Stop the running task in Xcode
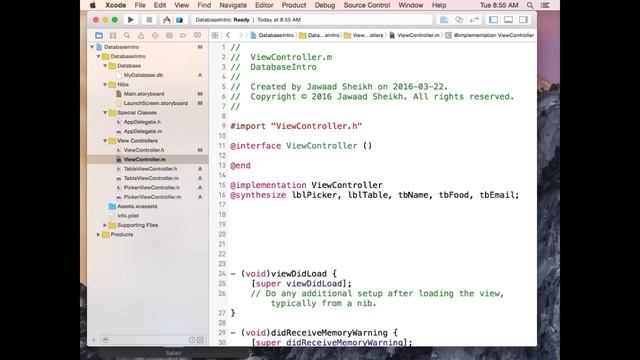The width and height of the screenshot is (640, 360). [x=149, y=20]
